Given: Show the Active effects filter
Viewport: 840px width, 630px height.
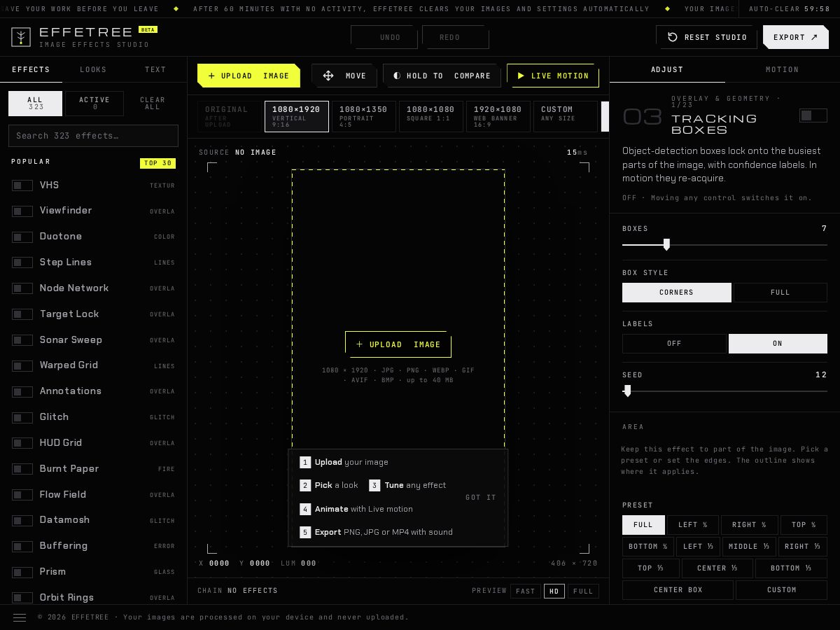Looking at the screenshot, I should coord(94,104).
